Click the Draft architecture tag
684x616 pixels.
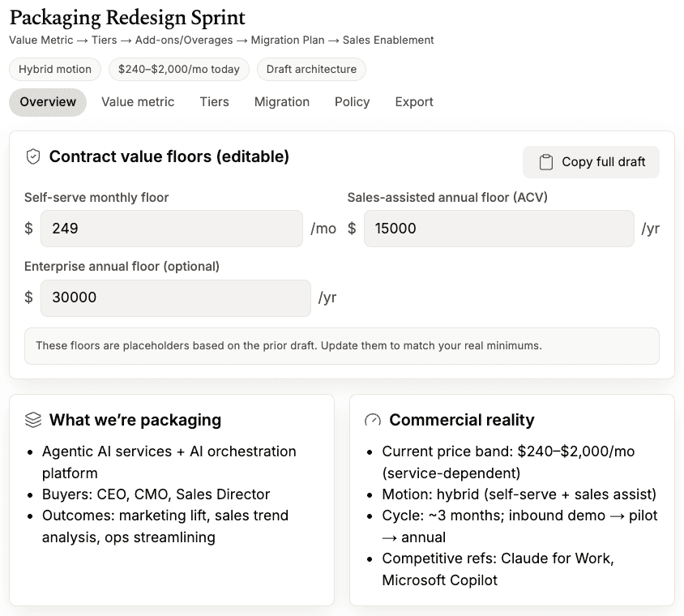click(311, 70)
